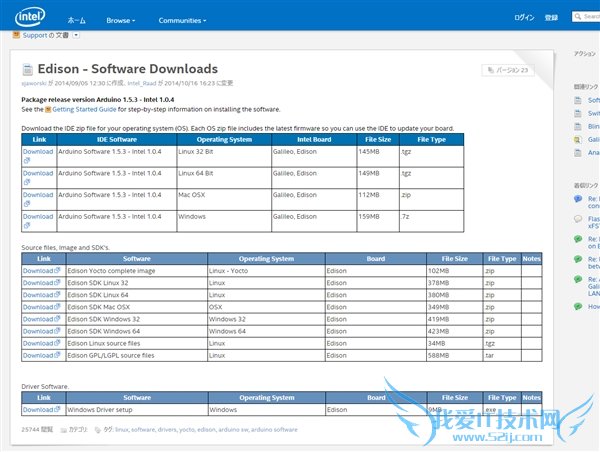Expand the Support breadcrumb dropdown arrow
Screen dimensions: 600x452
[77, 36]
